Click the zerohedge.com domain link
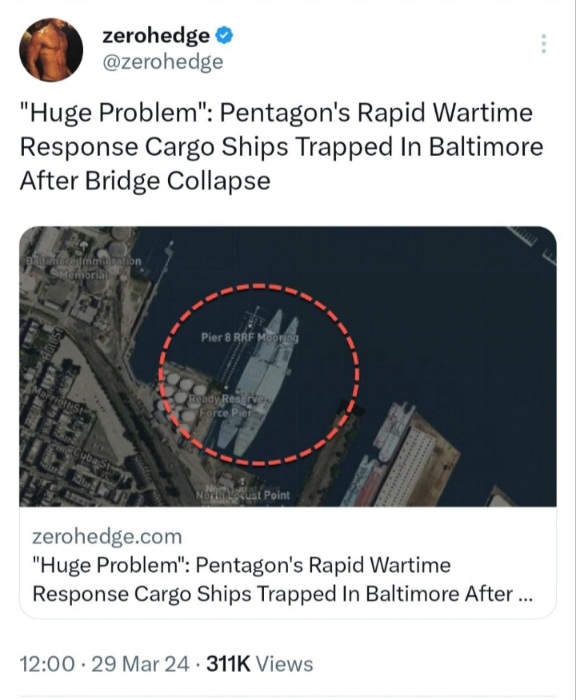576x700 pixels. tap(107, 536)
